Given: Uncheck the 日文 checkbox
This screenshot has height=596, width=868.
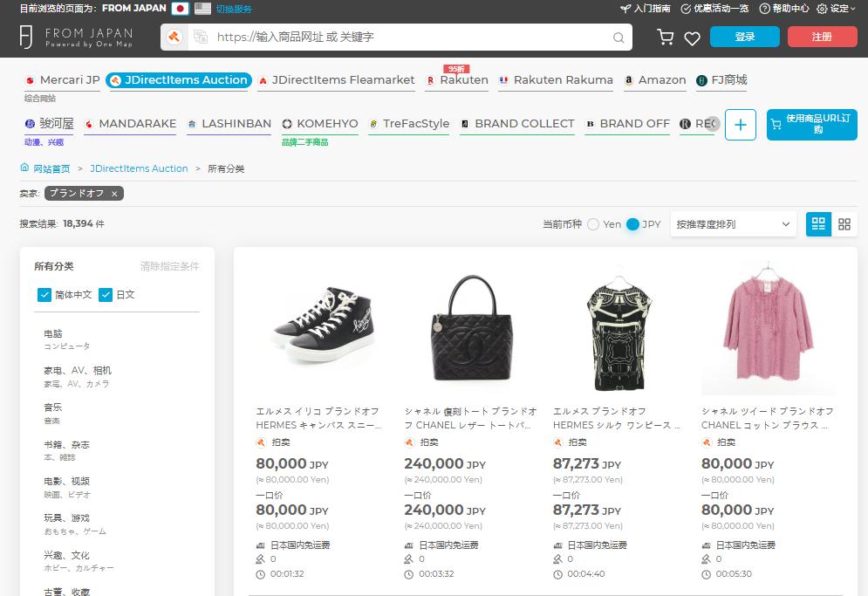Looking at the screenshot, I should pos(106,295).
